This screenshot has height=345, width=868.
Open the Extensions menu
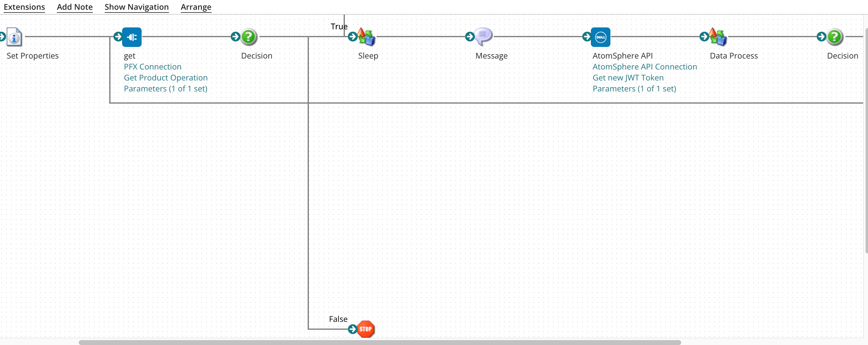[24, 7]
